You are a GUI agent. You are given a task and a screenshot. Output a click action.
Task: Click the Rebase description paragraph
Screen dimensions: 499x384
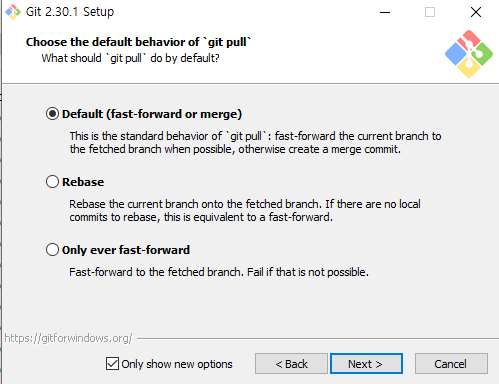[245, 210]
